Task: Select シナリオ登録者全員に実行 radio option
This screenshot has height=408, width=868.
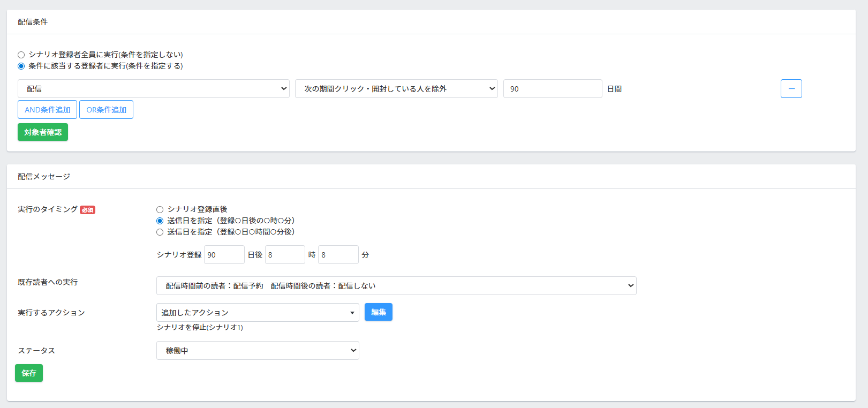Action: [x=21, y=55]
